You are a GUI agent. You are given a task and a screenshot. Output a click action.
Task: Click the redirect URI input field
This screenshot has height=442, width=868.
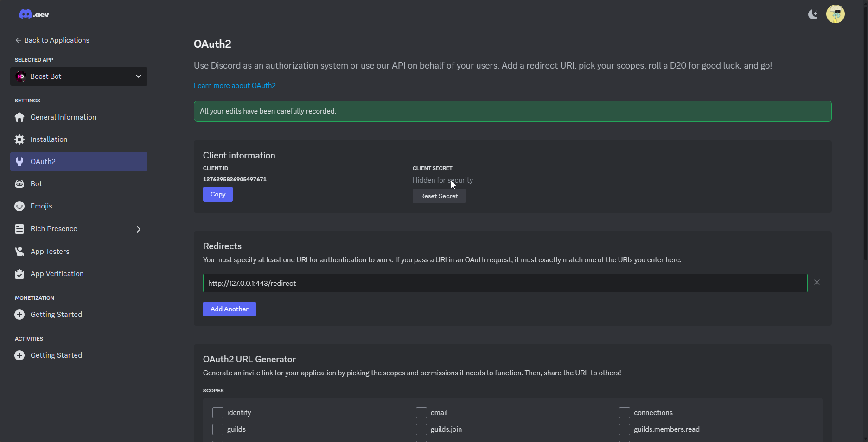(504, 283)
